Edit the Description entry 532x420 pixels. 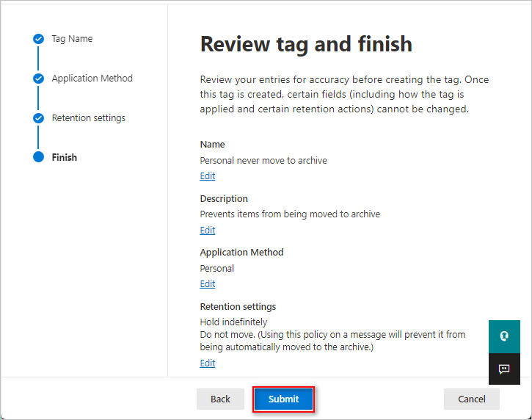208,231
